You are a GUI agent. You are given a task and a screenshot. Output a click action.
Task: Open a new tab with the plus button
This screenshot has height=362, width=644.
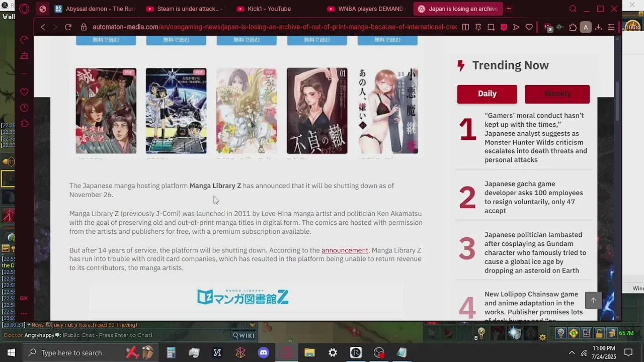point(509,9)
